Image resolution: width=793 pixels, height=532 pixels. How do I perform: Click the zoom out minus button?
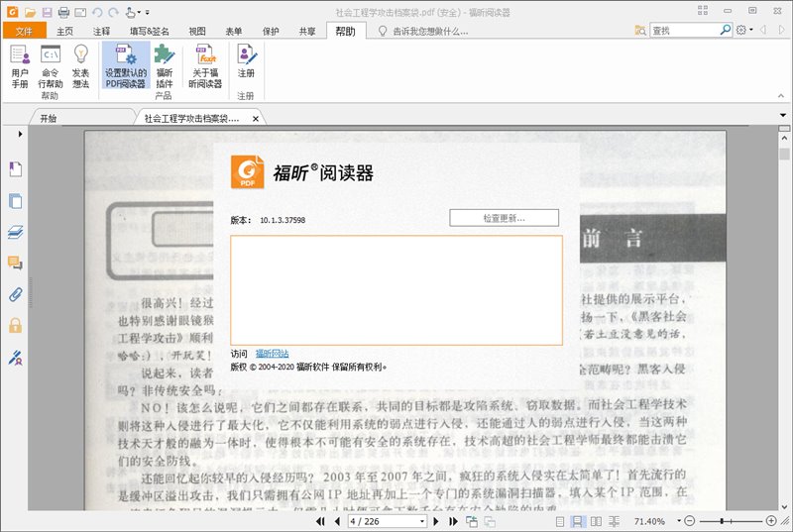tap(690, 521)
